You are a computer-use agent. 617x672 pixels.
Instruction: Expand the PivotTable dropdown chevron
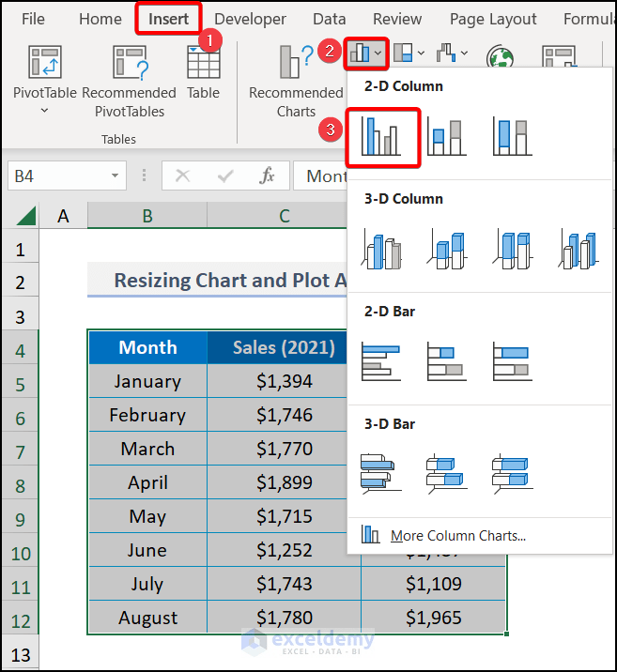(x=44, y=111)
